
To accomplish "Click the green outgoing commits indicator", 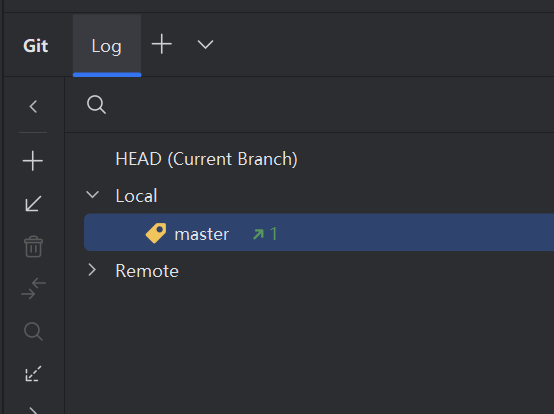I will 265,234.
